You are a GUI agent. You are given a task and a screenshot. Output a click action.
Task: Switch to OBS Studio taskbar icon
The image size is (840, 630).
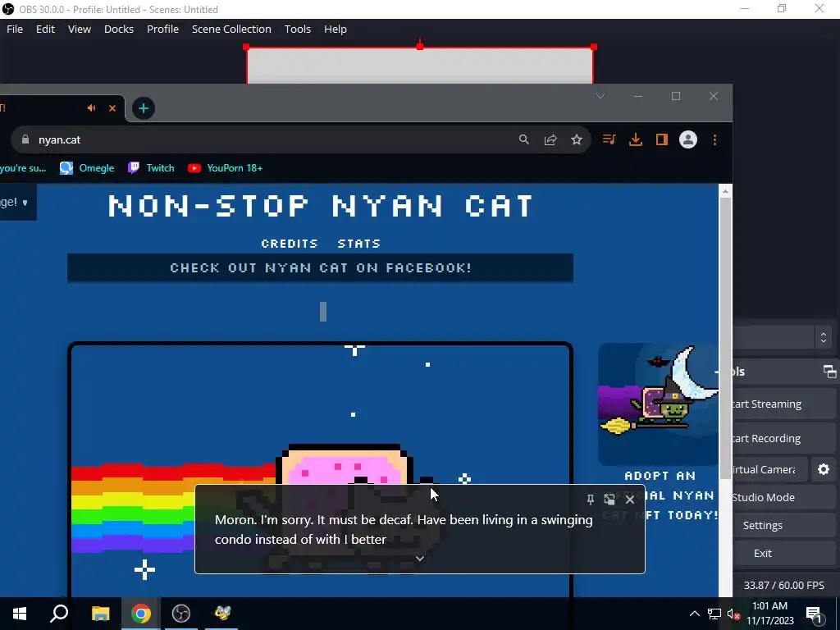(181, 614)
